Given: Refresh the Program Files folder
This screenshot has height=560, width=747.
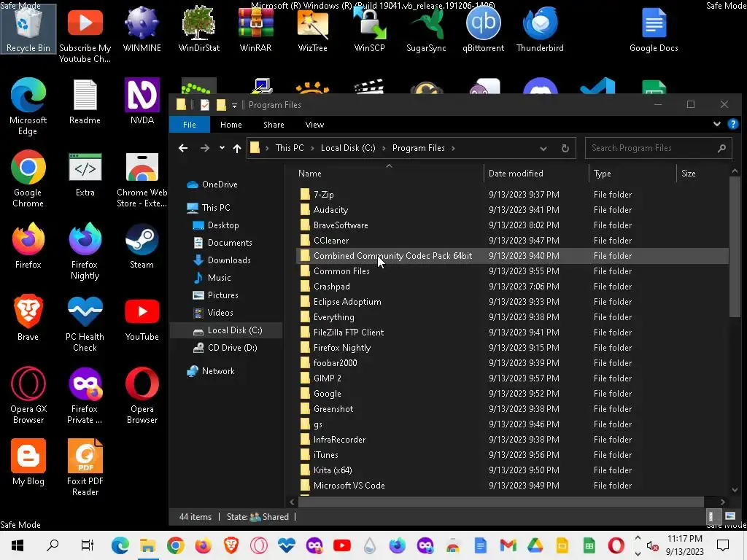Looking at the screenshot, I should (x=565, y=148).
